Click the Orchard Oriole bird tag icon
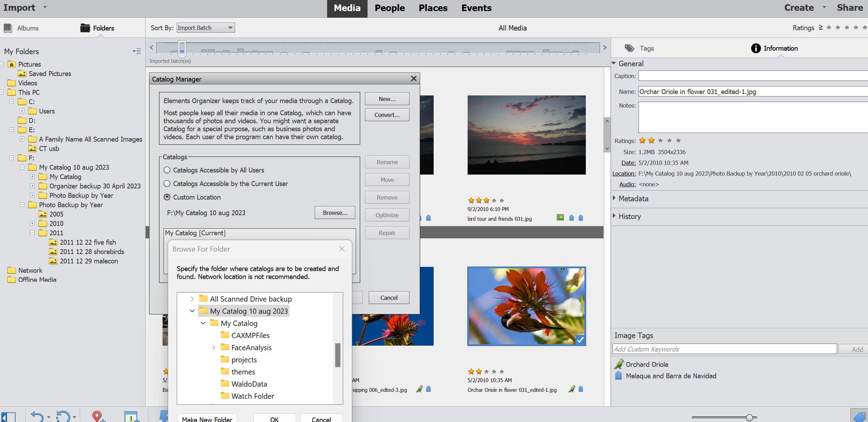This screenshot has height=422, width=868. 618,364
